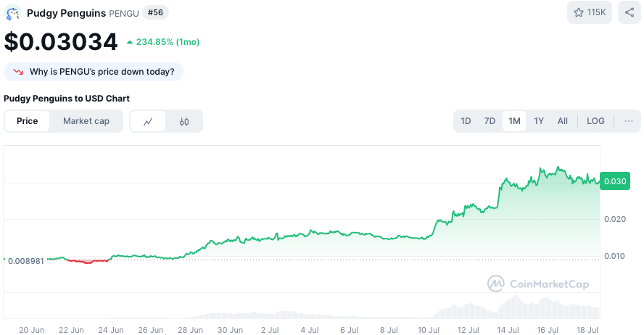Click the red downtrend arrow icon
Viewport: 644px width, 335px height.
pos(18,72)
